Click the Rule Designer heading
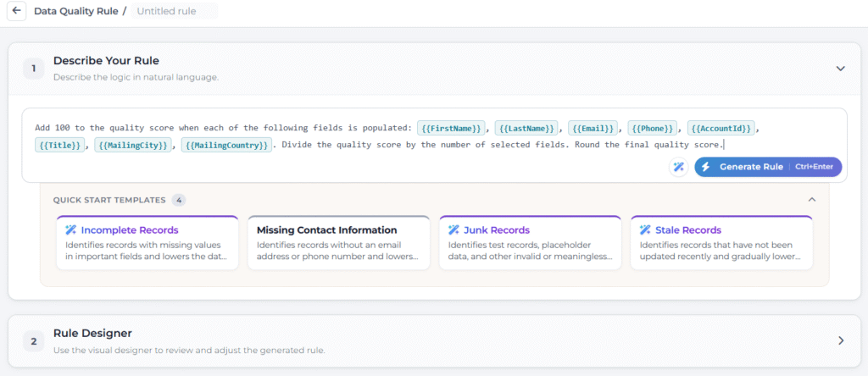Image resolution: width=868 pixels, height=376 pixels. [x=92, y=333]
